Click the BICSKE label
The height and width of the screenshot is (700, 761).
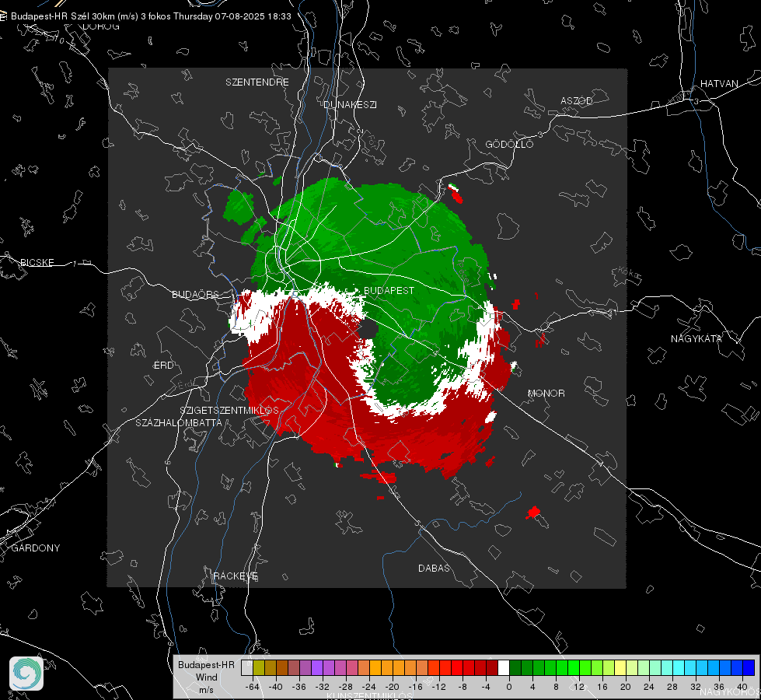[x=37, y=263]
